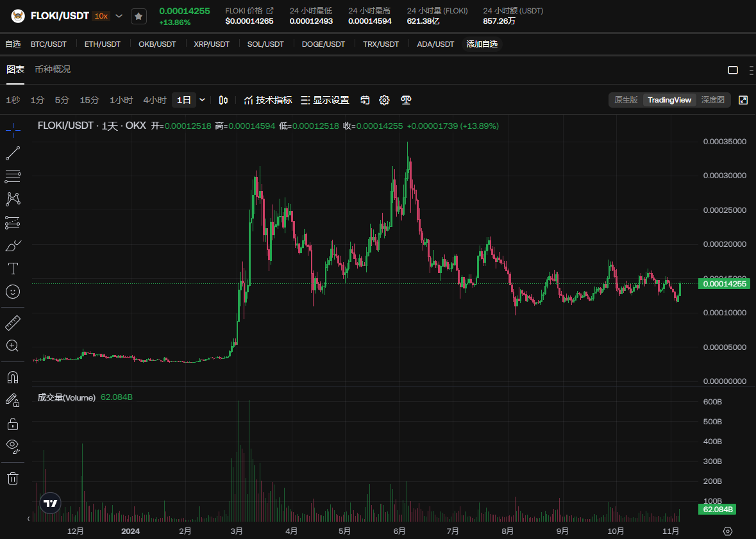
Task: Open the 显示设置 display settings
Action: 325,100
